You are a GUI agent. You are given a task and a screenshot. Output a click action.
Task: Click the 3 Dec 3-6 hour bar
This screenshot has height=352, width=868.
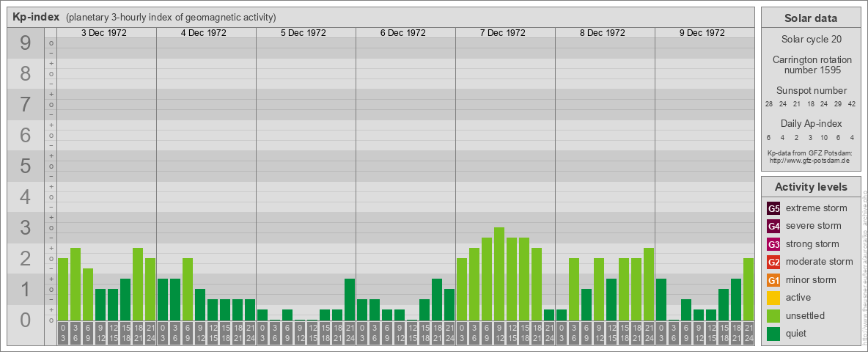pyautogui.click(x=76, y=284)
